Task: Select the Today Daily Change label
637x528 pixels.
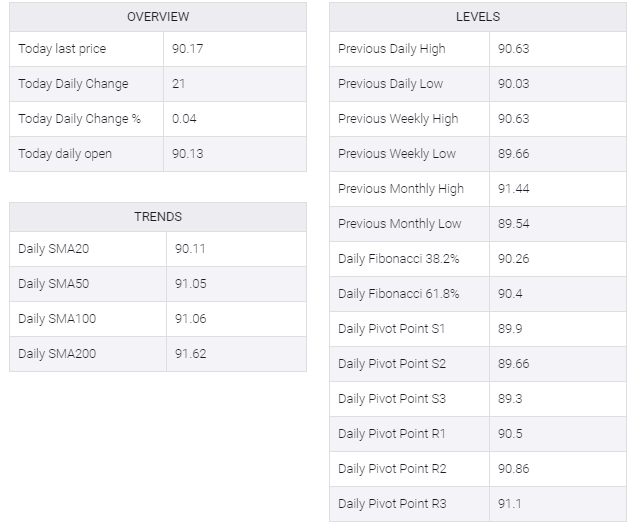Action: coord(73,84)
